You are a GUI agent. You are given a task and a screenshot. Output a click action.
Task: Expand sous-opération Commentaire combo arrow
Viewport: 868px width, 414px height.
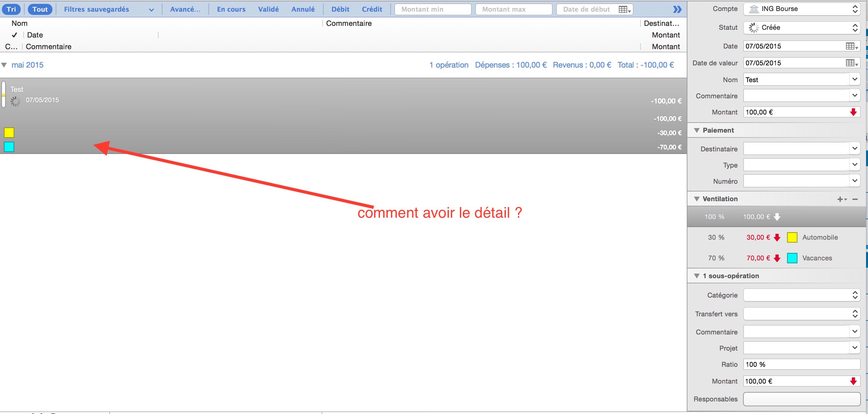point(854,332)
